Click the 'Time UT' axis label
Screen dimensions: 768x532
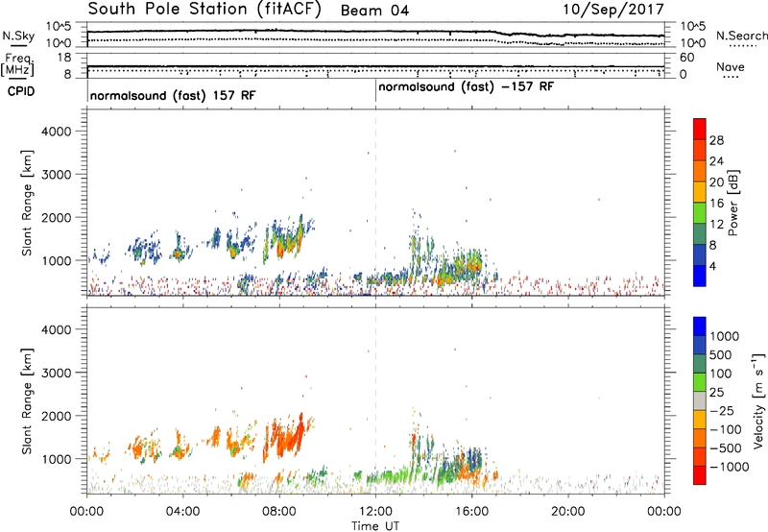click(x=375, y=526)
